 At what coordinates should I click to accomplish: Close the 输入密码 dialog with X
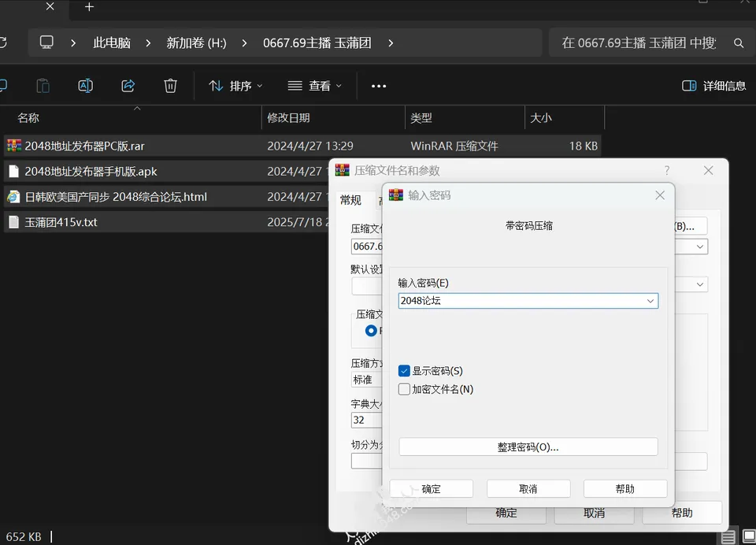(660, 195)
